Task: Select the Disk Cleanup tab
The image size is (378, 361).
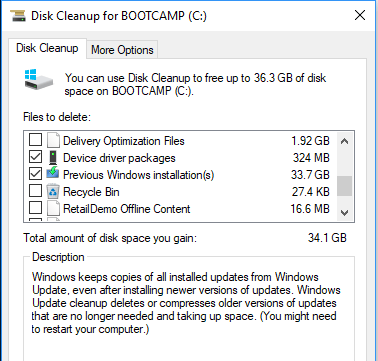Action: tap(47, 48)
